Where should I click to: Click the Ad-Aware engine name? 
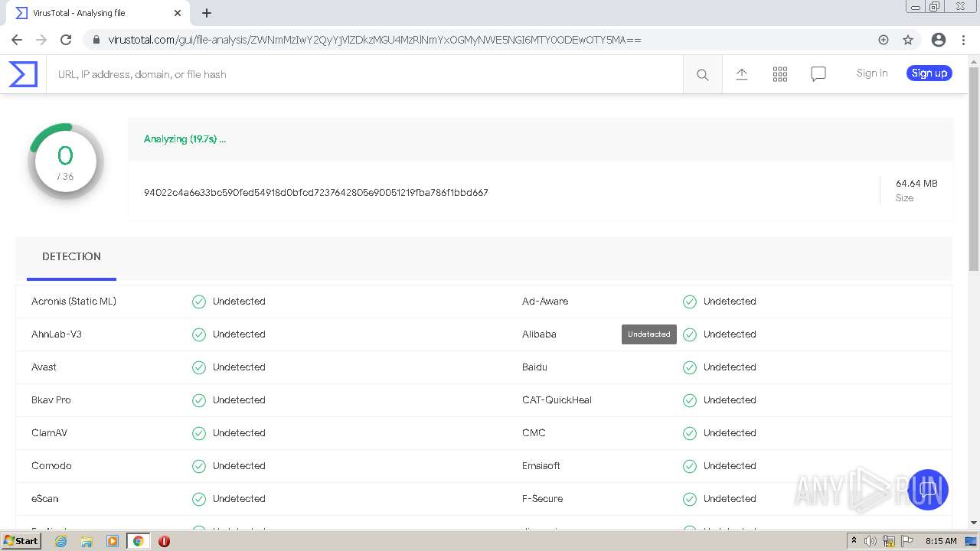point(545,302)
